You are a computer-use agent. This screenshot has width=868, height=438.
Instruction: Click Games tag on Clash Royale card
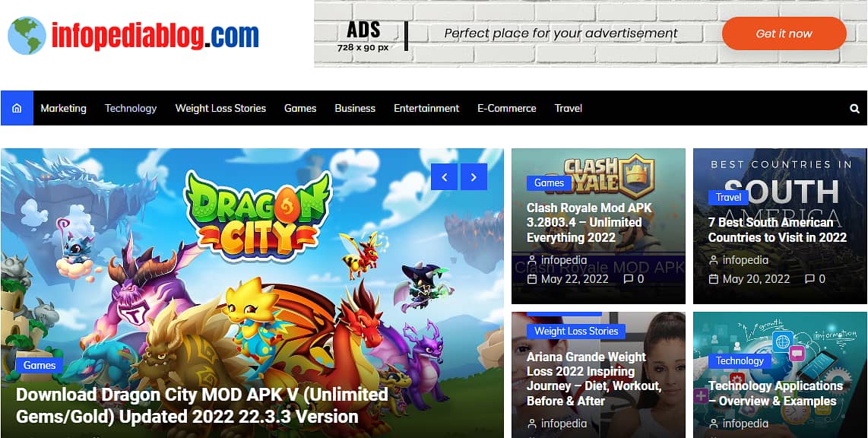click(x=549, y=182)
